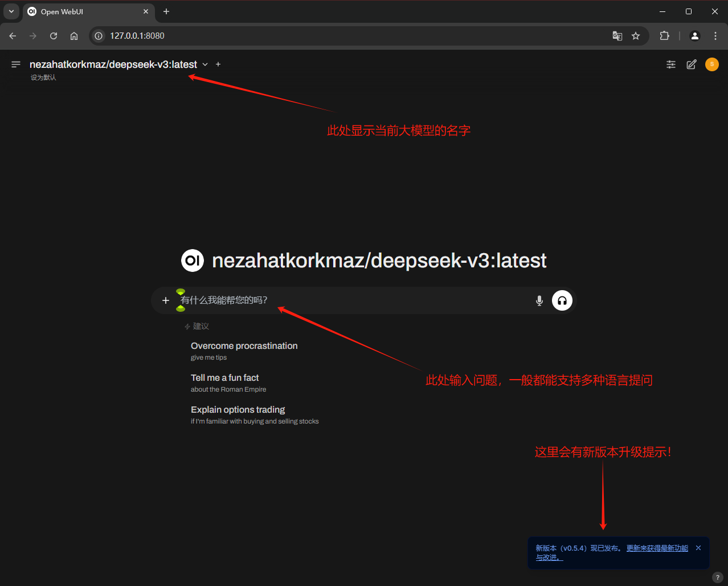This screenshot has height=586, width=728.
Task: Expand the browser tab search chevron
Action: (x=11, y=11)
